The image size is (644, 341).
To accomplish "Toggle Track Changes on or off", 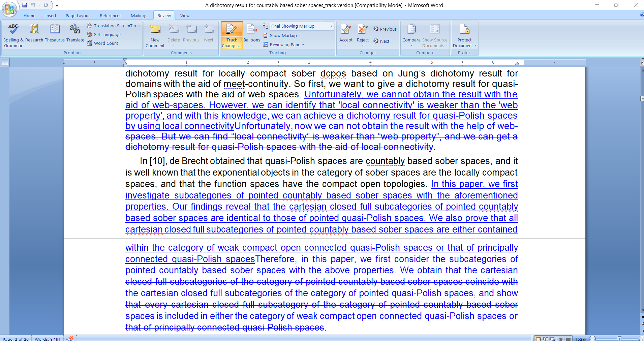I will point(232,30).
